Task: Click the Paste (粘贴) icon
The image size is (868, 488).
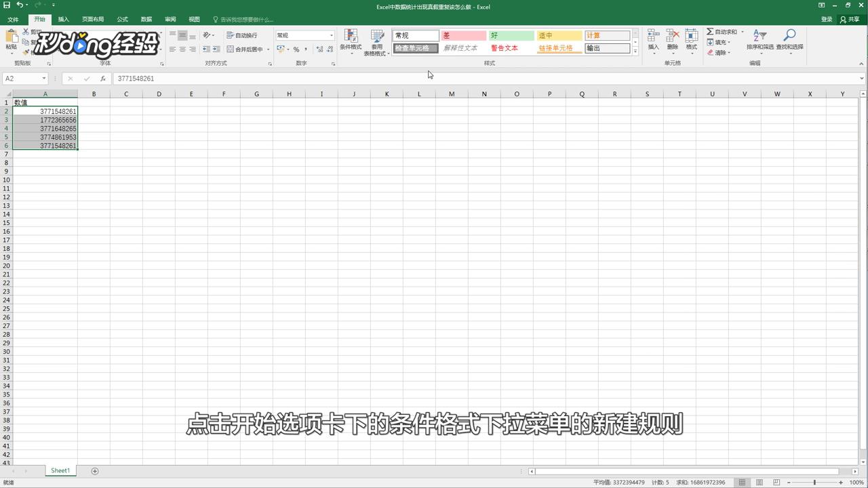Action: [11, 36]
